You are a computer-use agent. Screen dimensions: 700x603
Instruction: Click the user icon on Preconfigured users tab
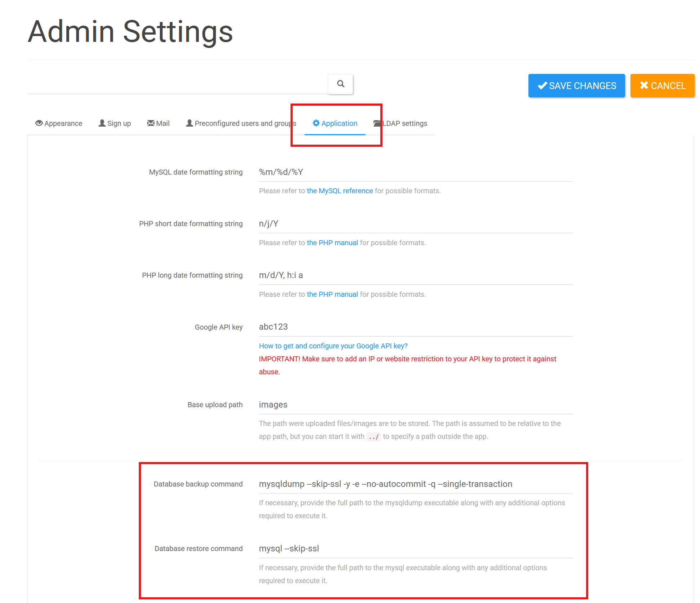pyautogui.click(x=189, y=123)
